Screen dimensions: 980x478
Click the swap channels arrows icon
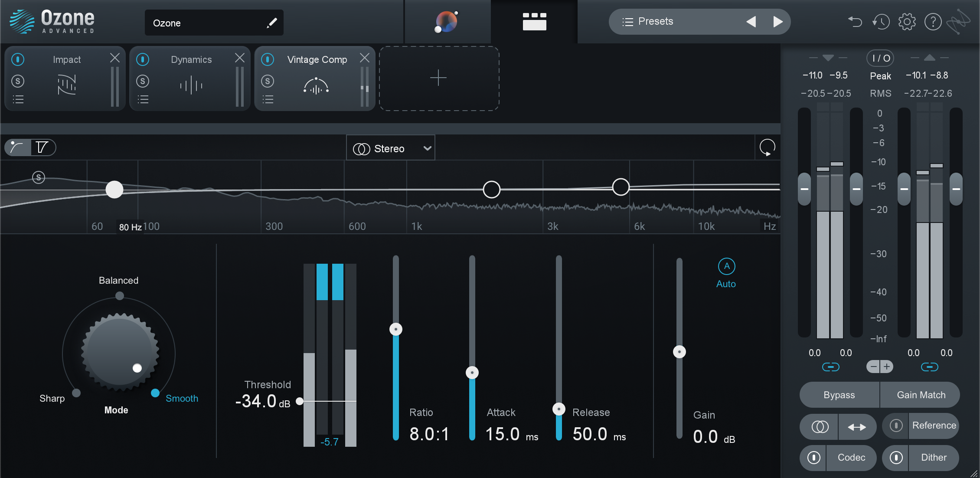(857, 427)
